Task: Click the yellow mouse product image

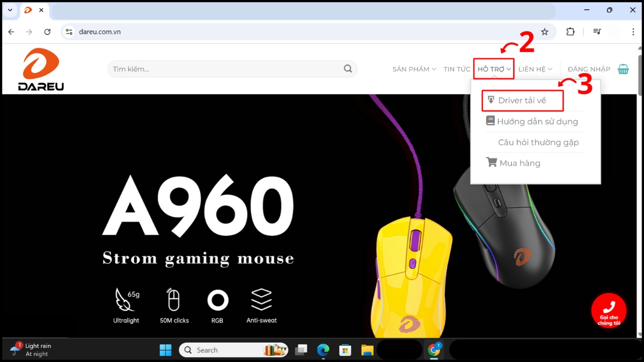Action: [x=411, y=277]
